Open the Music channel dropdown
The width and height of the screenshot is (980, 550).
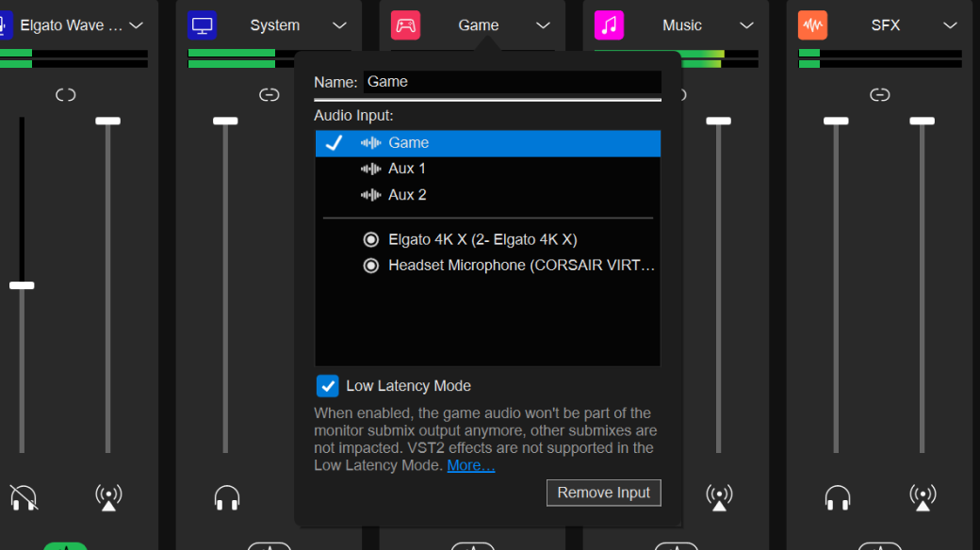click(747, 25)
